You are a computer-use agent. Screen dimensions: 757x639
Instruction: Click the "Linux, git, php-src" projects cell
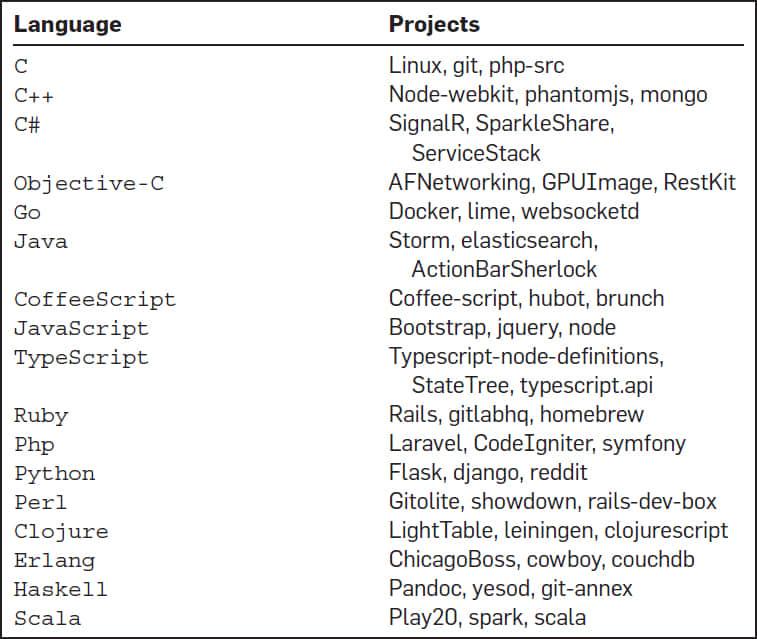click(476, 67)
